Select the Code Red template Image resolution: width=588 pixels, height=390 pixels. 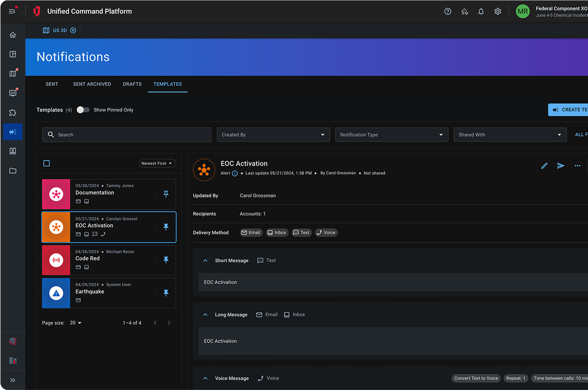[109, 260]
